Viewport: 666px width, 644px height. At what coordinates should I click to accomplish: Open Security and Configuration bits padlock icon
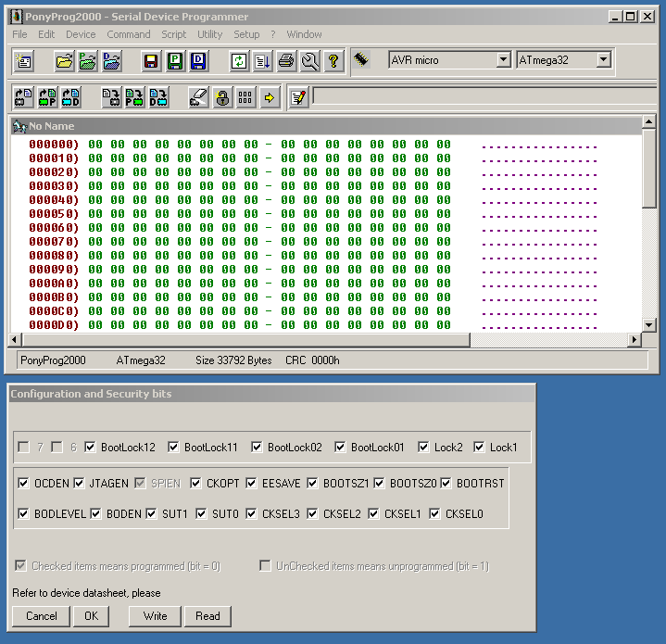[222, 97]
